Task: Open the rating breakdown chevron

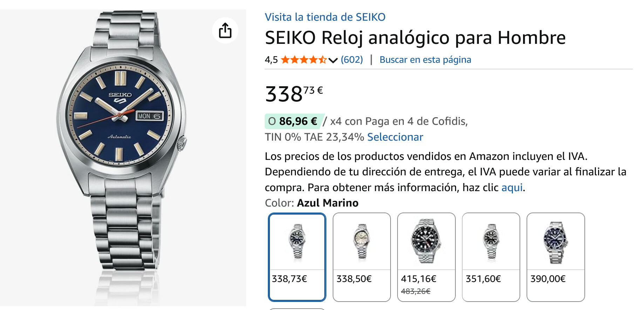Action: (x=333, y=60)
